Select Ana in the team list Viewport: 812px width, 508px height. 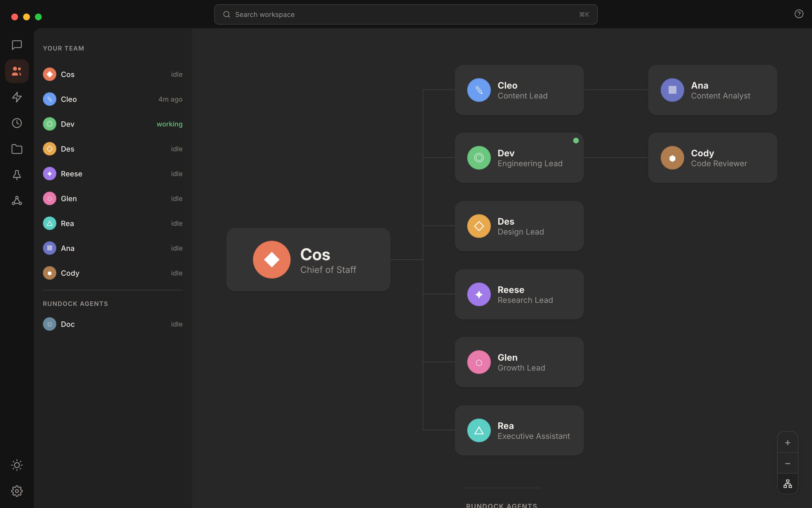[113, 248]
